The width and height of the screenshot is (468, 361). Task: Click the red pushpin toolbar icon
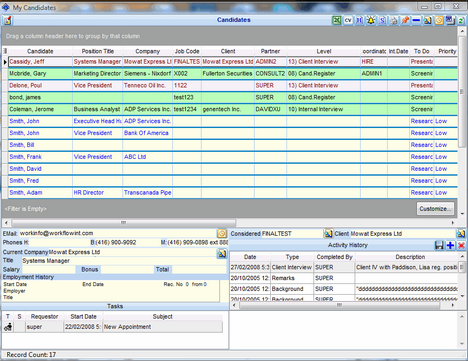coord(405,20)
